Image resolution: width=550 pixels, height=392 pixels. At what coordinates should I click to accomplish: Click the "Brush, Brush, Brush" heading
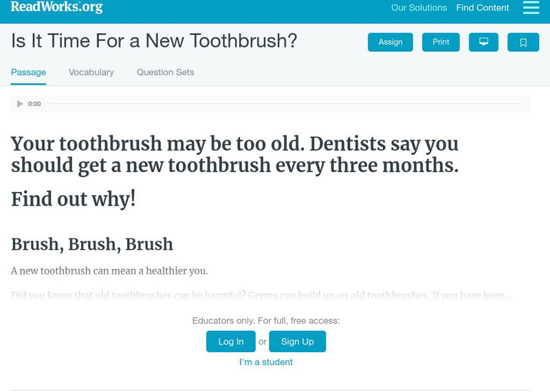click(92, 244)
